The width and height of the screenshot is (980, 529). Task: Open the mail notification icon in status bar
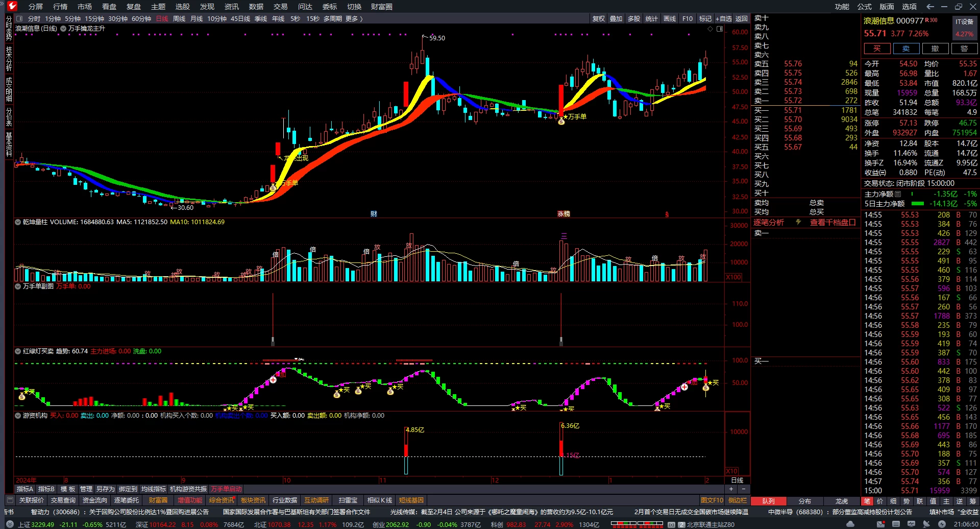tap(881, 524)
